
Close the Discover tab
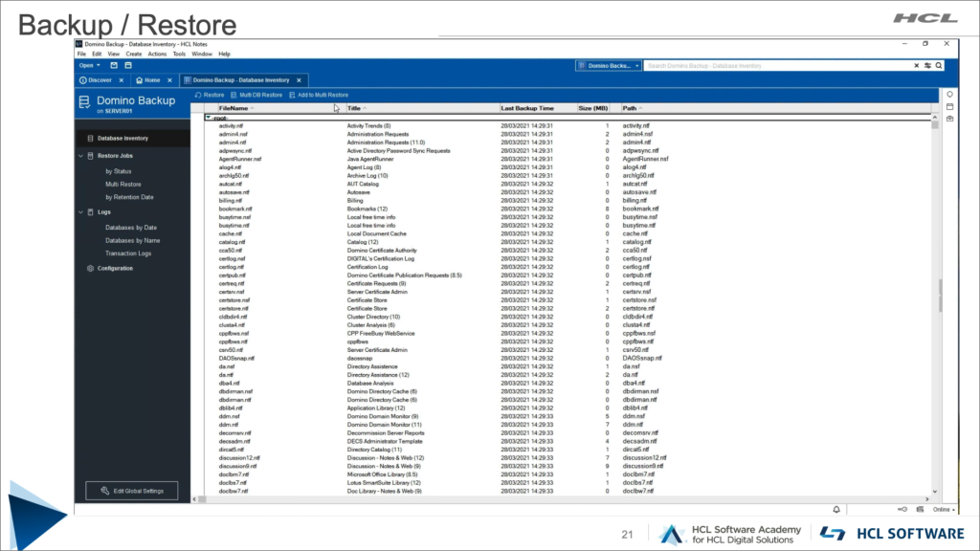tap(122, 80)
